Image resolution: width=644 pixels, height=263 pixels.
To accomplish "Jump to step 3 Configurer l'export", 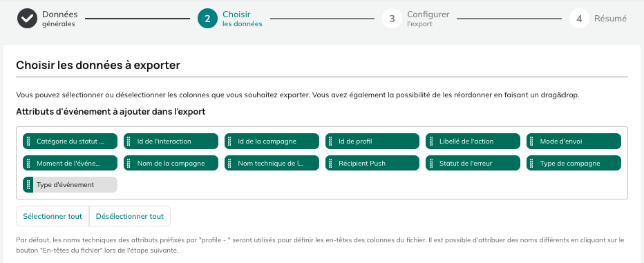I will (416, 19).
